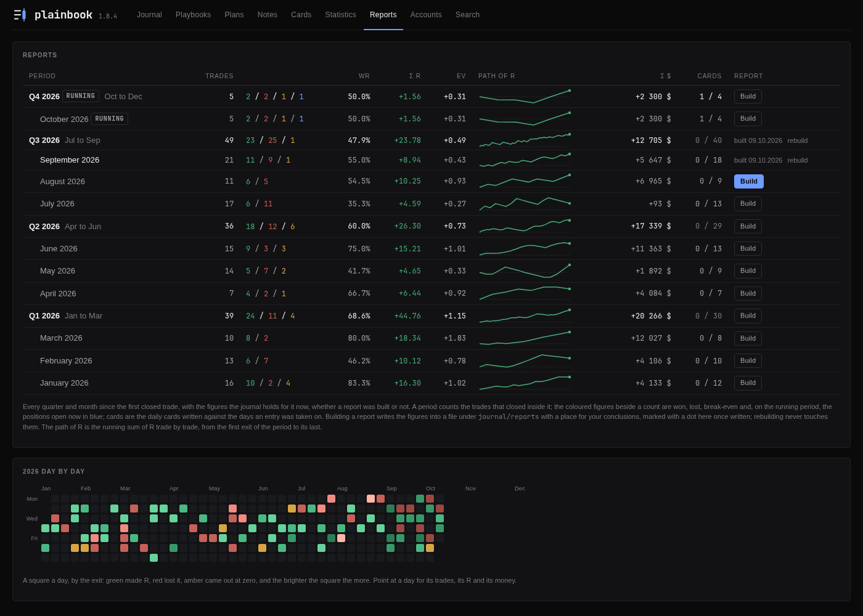The image size is (863, 616).
Task: Select the Cards tab in navigation
Action: (x=301, y=15)
